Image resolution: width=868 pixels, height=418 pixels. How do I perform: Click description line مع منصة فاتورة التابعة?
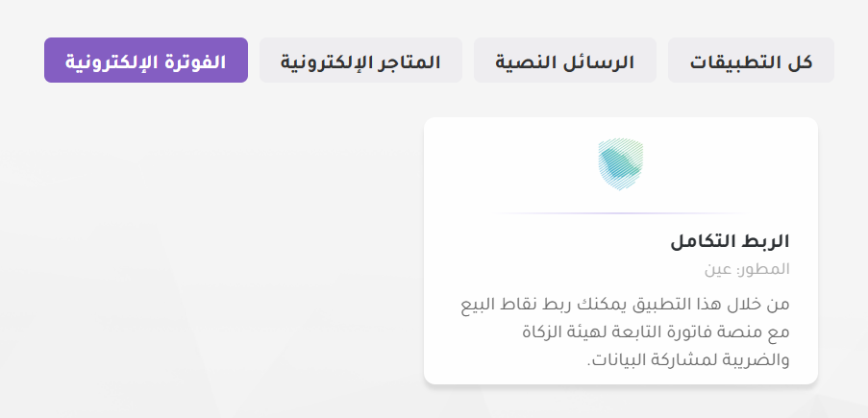656,332
